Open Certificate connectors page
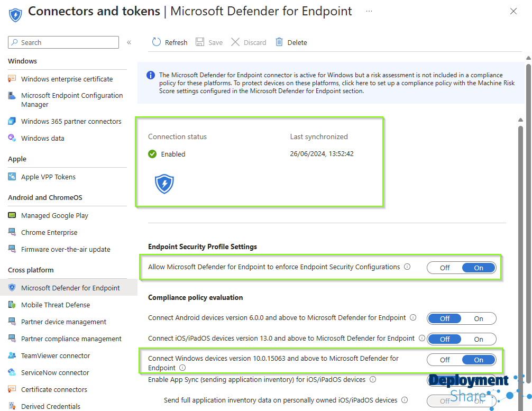 tap(54, 389)
